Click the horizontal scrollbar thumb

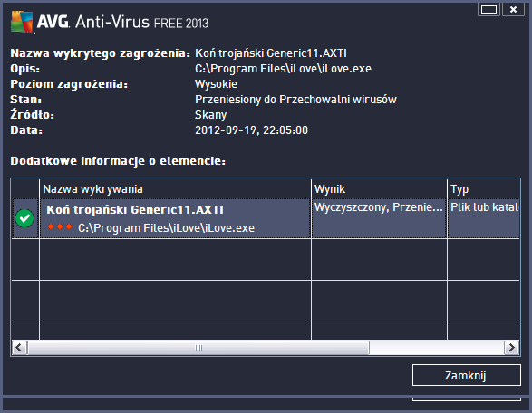[x=198, y=348]
